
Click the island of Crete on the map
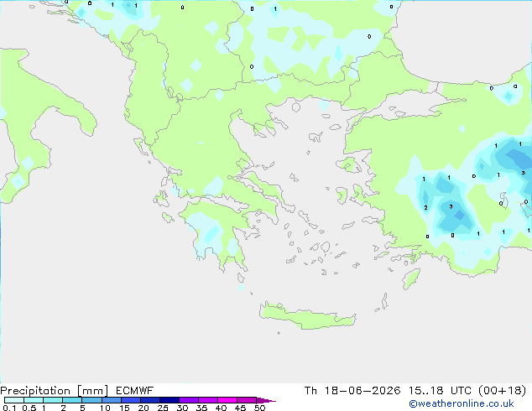pos(307,315)
